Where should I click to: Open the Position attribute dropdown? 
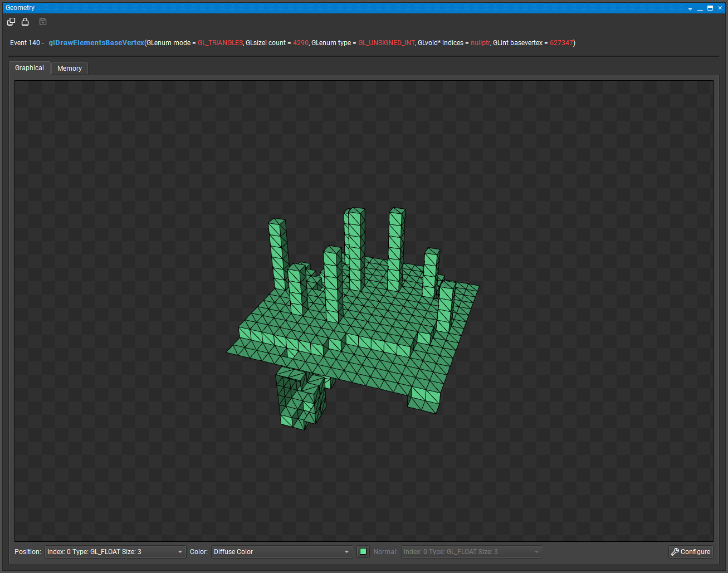[115, 552]
